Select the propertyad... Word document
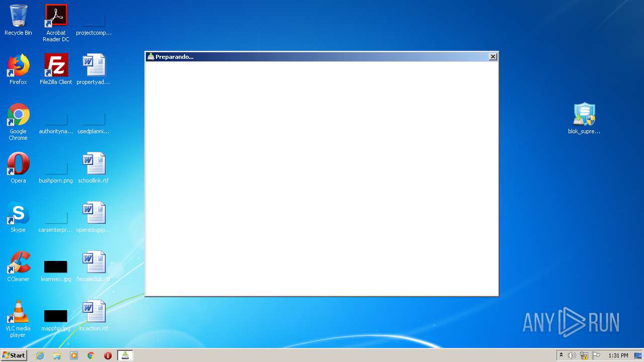Screen dimensions: 644x362 pos(94,70)
